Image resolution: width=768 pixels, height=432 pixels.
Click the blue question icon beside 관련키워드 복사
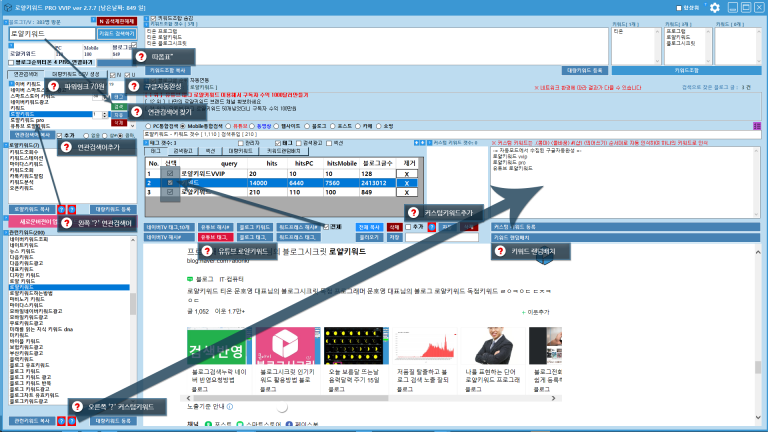pos(60,421)
